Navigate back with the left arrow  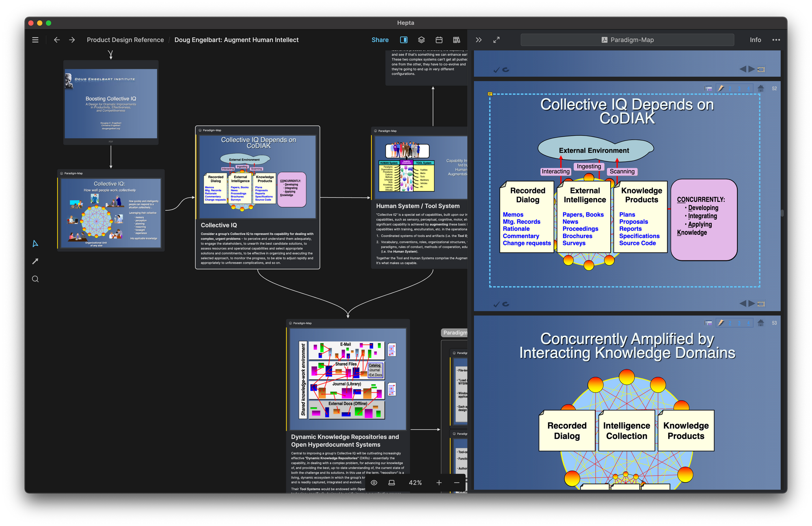(x=57, y=40)
